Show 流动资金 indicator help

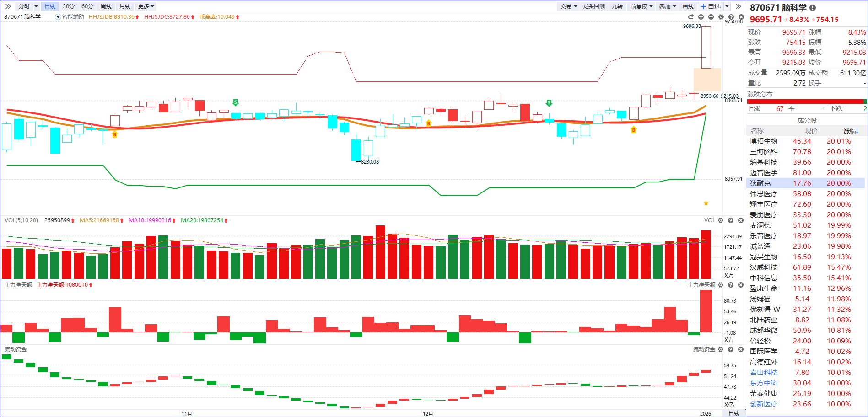click(x=731, y=349)
